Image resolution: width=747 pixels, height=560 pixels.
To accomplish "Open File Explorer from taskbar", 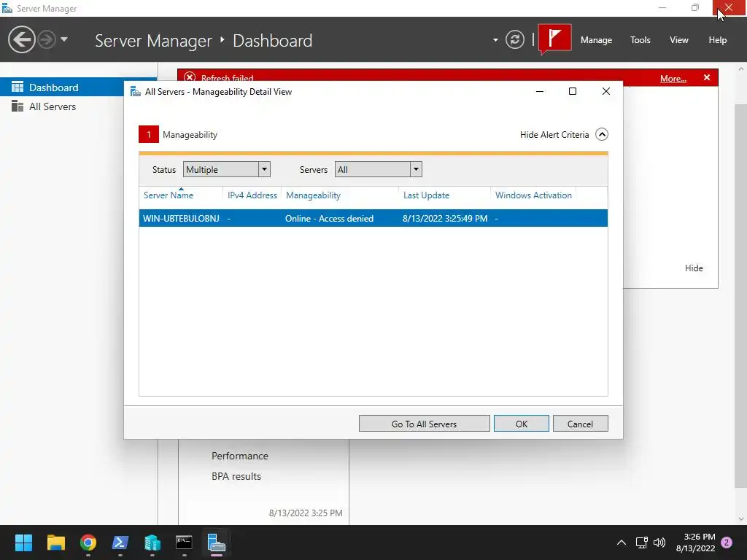I will click(55, 542).
